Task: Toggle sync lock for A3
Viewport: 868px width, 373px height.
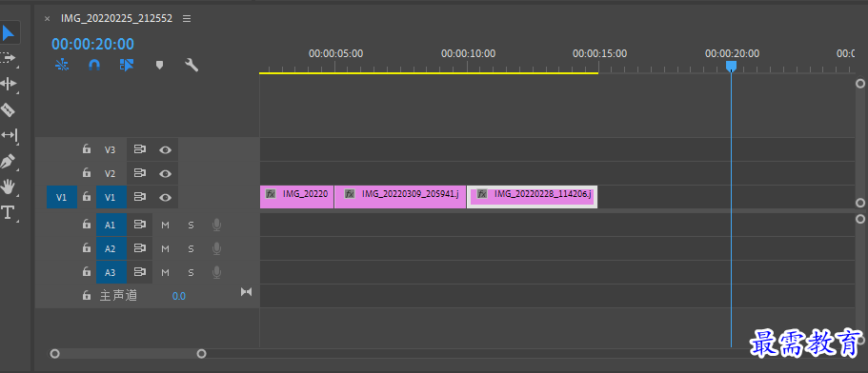Action: pos(139,272)
